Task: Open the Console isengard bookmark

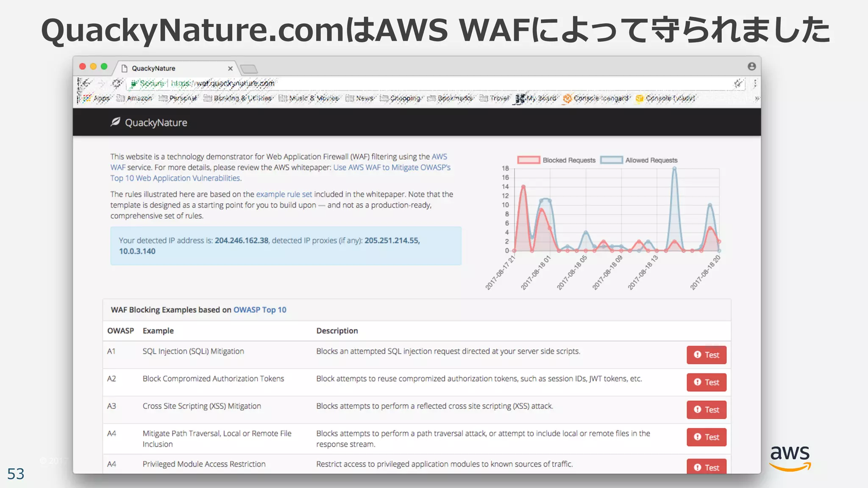Action: [596, 98]
